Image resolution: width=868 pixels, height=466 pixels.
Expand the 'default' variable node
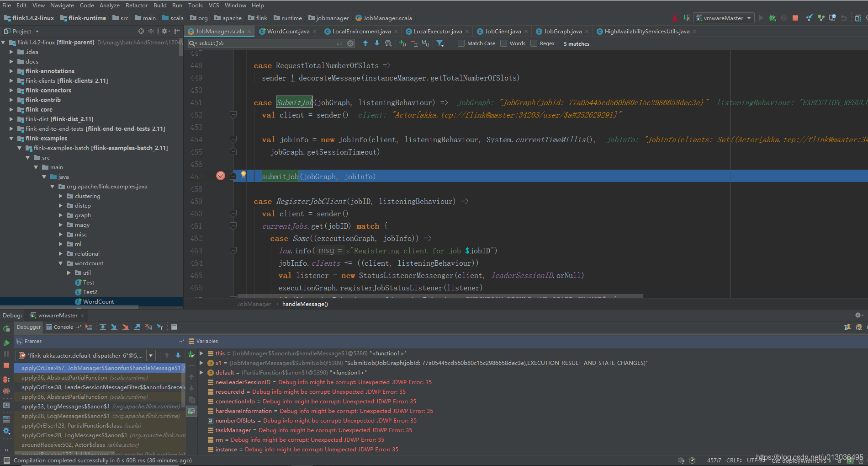point(201,372)
